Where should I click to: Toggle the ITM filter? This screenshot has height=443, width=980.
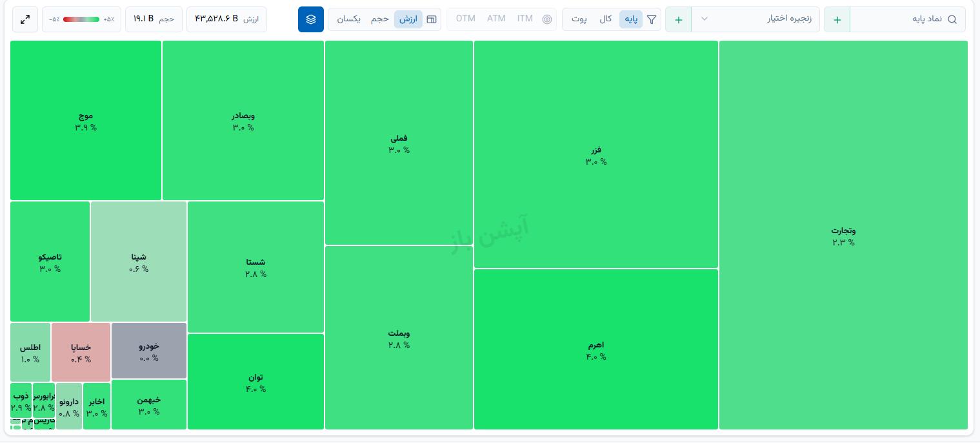tap(525, 19)
